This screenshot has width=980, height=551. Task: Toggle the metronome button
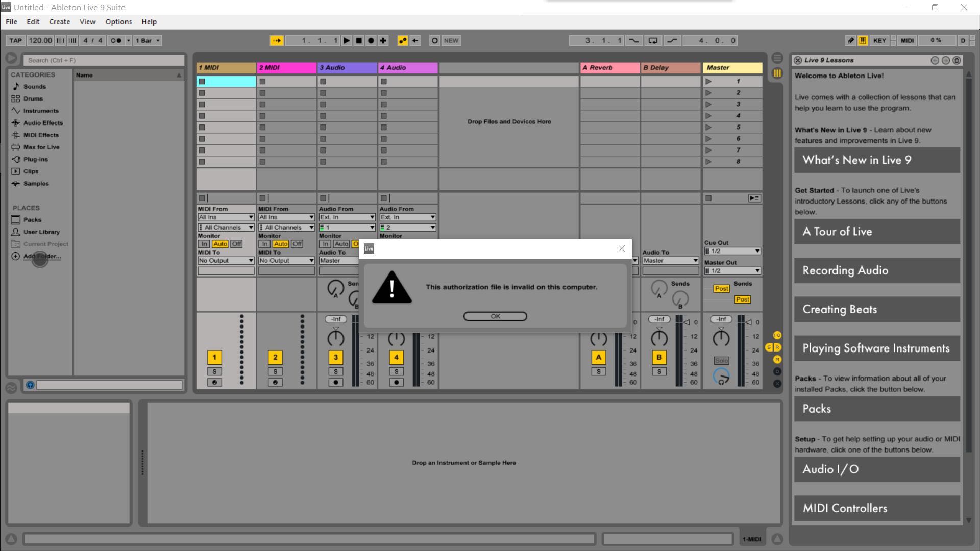(116, 41)
